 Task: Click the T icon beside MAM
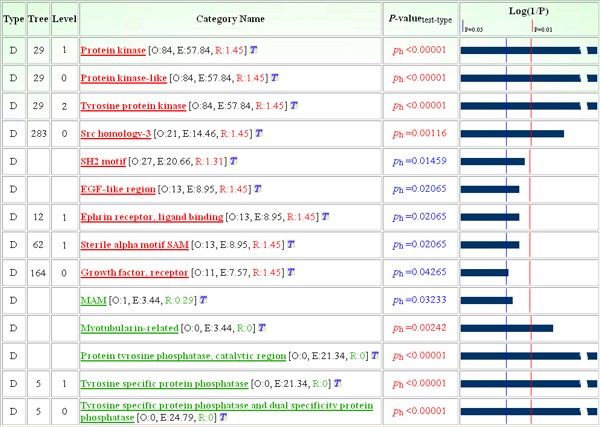click(x=203, y=300)
